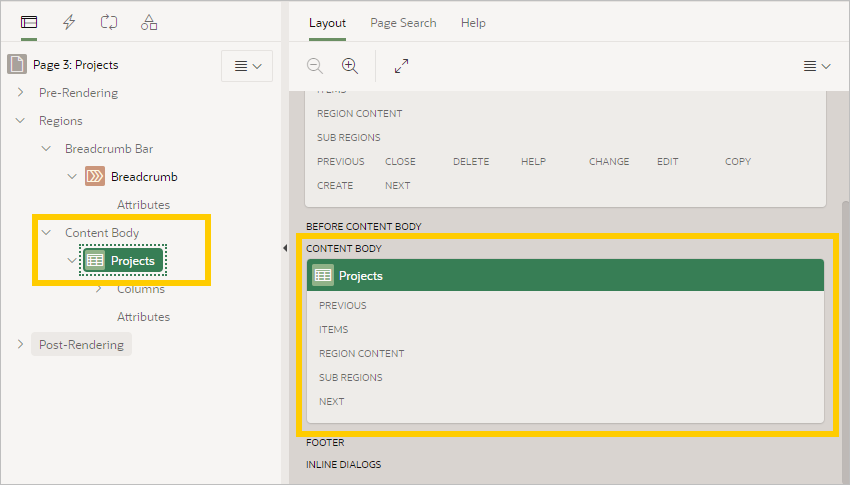Click the page document icon beside Page 3
The width and height of the screenshot is (850, 485).
click(x=17, y=64)
